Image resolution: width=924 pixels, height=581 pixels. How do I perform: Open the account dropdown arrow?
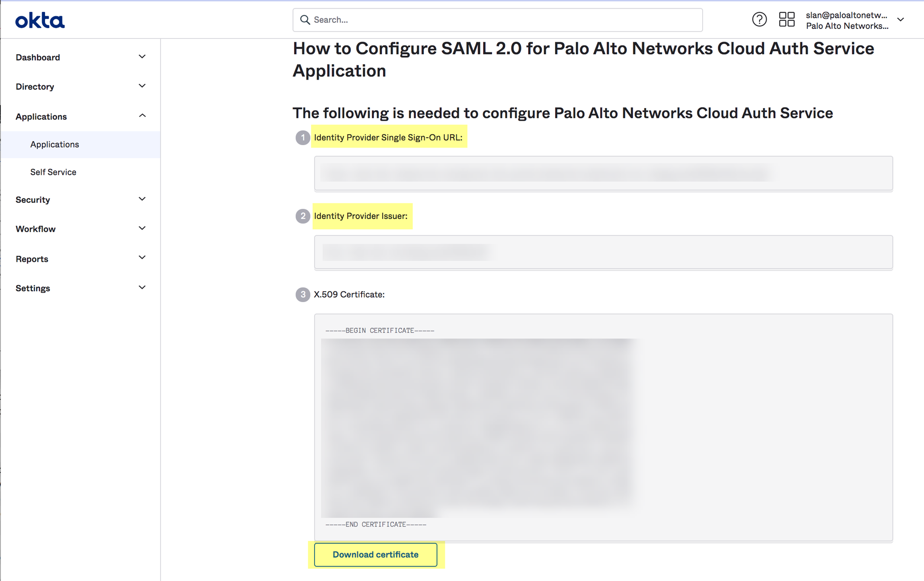tap(901, 20)
